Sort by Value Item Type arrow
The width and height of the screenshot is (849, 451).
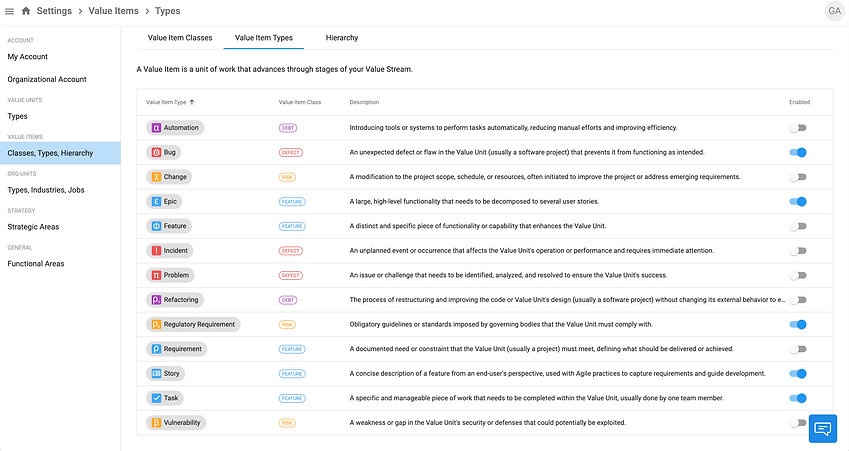(x=192, y=102)
